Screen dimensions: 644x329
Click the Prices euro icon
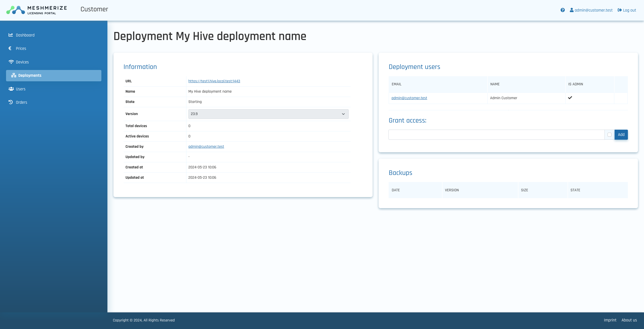pos(10,48)
